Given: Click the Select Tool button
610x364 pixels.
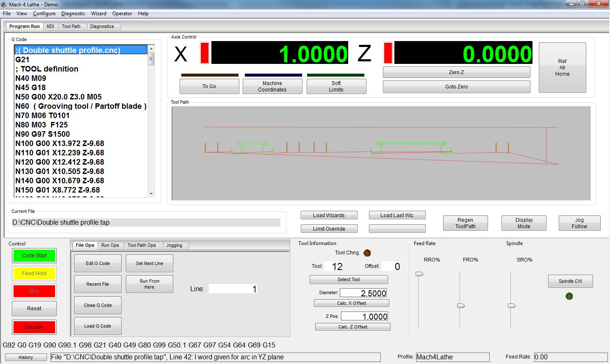Looking at the screenshot, I should [349, 280].
